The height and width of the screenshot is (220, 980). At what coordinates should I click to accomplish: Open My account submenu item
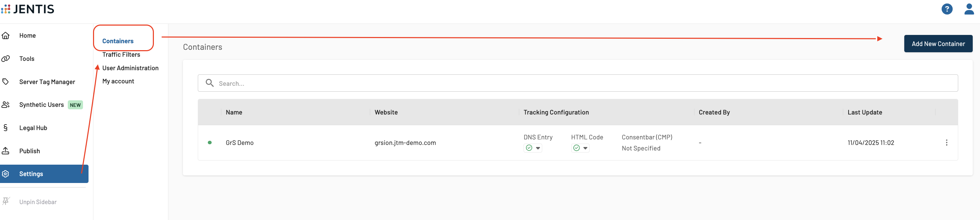(x=118, y=81)
